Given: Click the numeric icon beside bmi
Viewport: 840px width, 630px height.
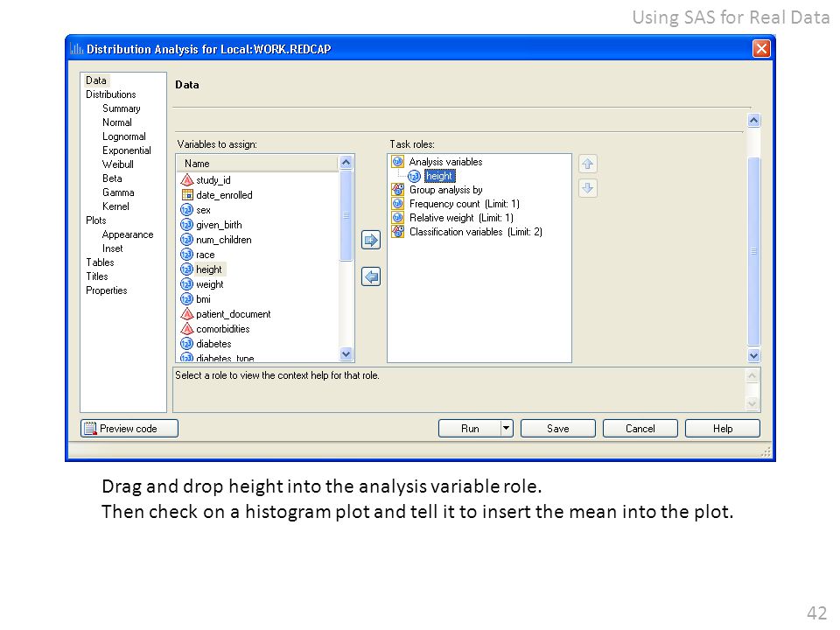Looking at the screenshot, I should pyautogui.click(x=186, y=299).
